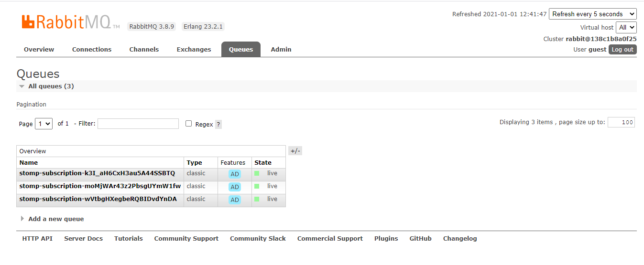Viewport: 644px width, 265px height.
Task: Click AD feature badge for stomp-subscription-k3I_aH6CxH3au5A44SSBTQ
Action: (x=235, y=174)
